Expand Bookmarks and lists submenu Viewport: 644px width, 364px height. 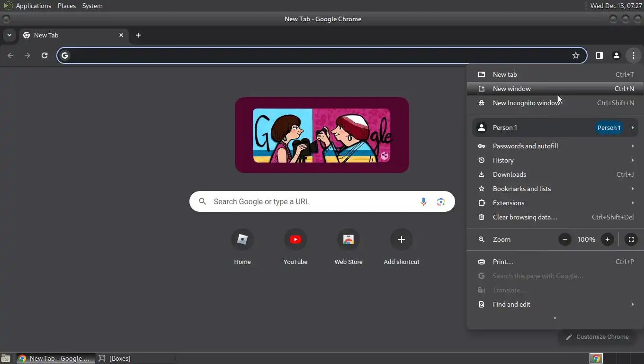pos(555,189)
